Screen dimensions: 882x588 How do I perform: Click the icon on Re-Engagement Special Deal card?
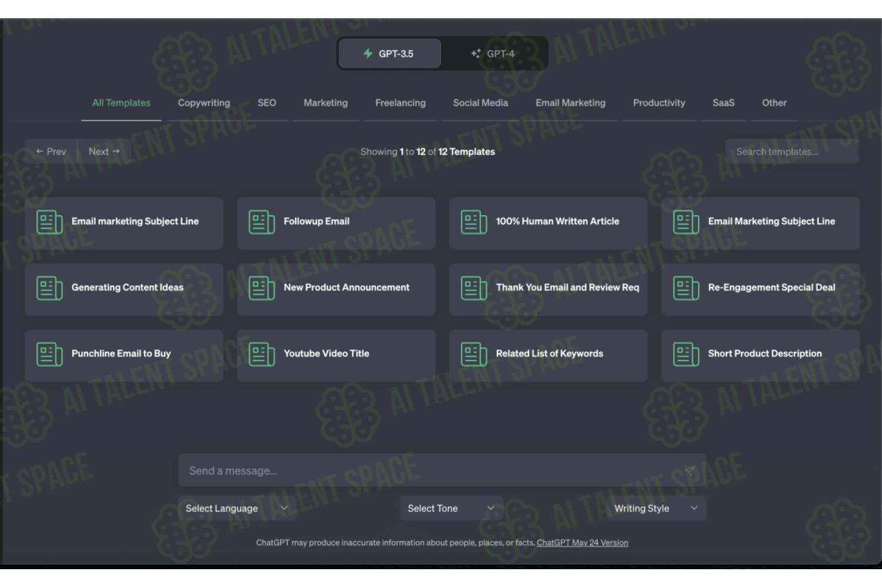click(x=686, y=288)
